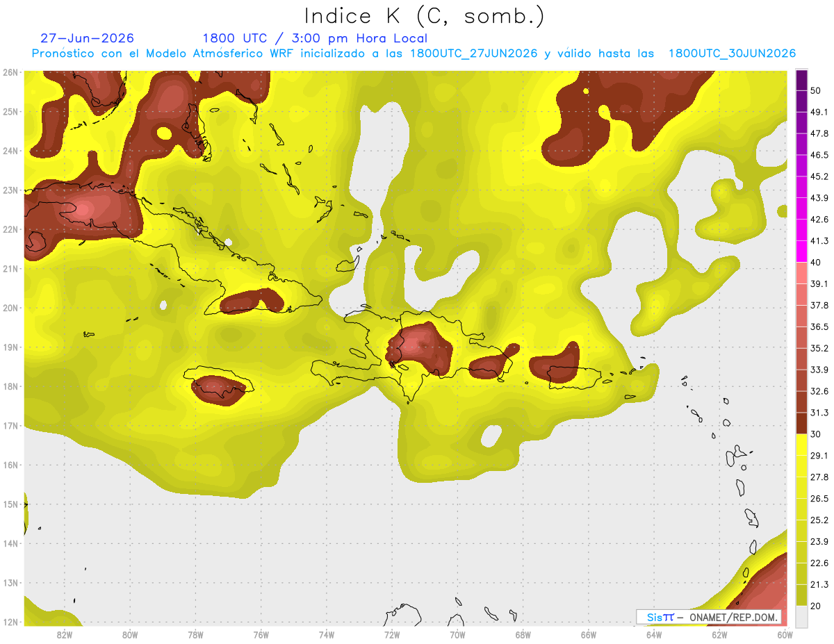Click longitude label '70W' on the axis

457,634
